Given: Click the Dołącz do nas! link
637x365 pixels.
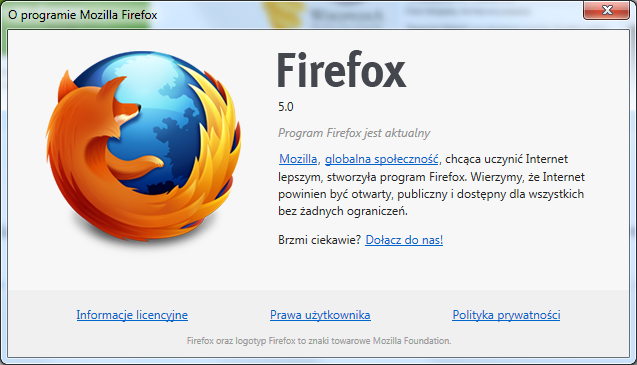Looking at the screenshot, I should [x=404, y=240].
